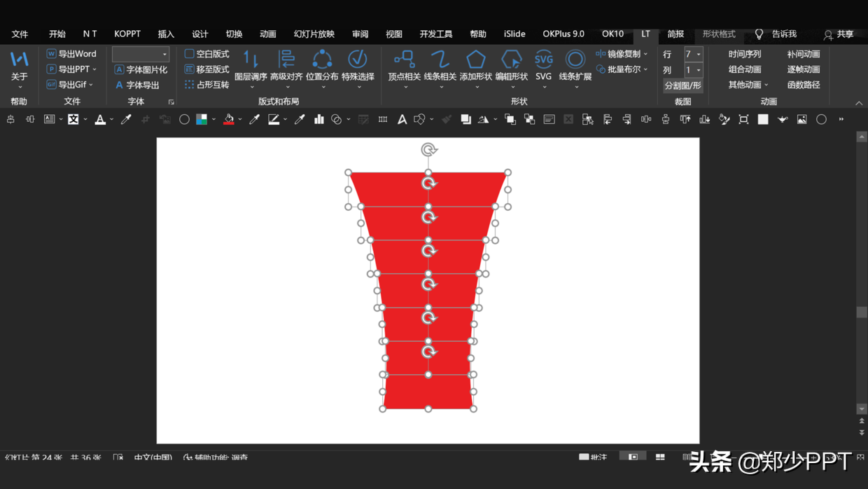
Task: Click the selection pane icon in quick toolbar
Action: [588, 120]
